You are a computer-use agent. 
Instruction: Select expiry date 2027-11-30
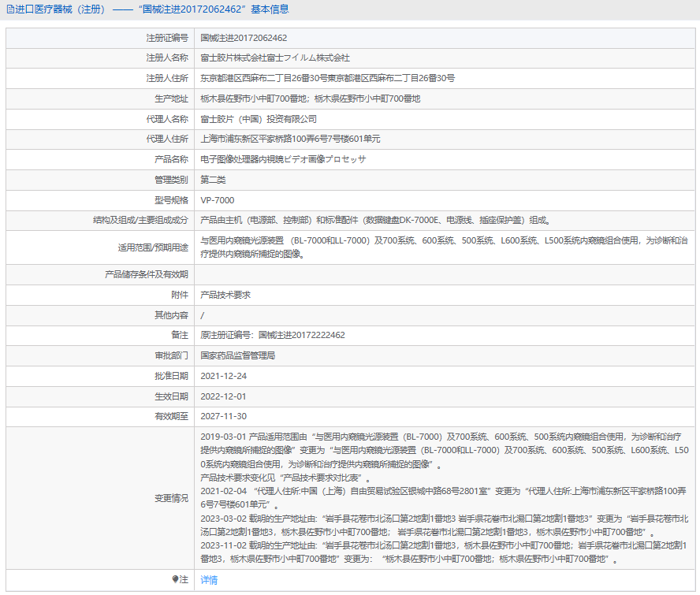point(224,416)
